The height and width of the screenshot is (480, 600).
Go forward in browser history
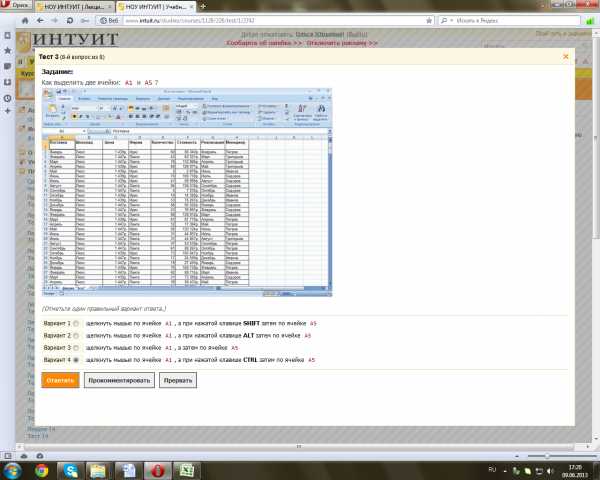click(x=54, y=21)
